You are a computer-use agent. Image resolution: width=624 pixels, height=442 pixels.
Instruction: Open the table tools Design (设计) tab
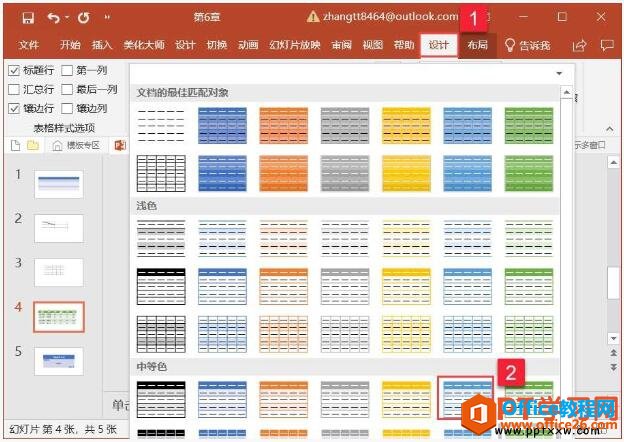point(439,45)
